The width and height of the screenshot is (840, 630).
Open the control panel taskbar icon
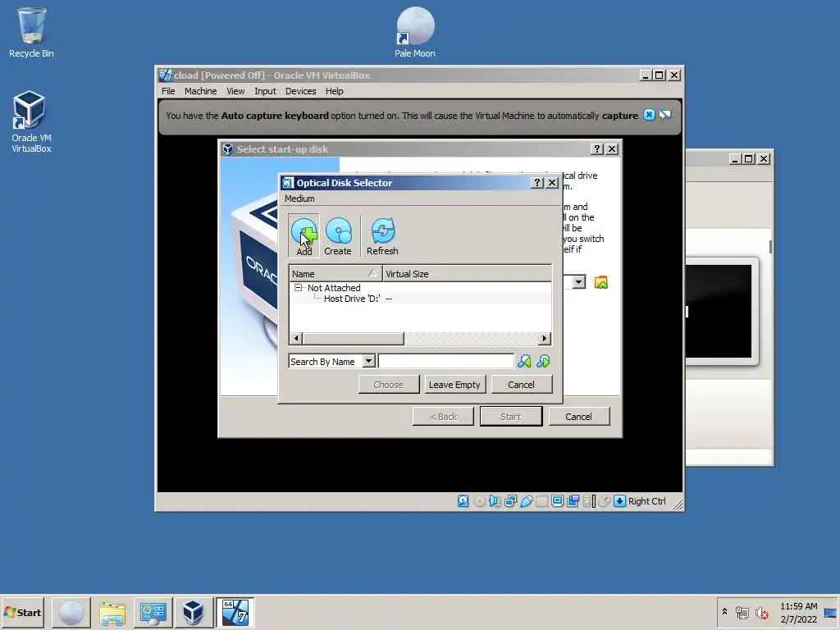[153, 612]
